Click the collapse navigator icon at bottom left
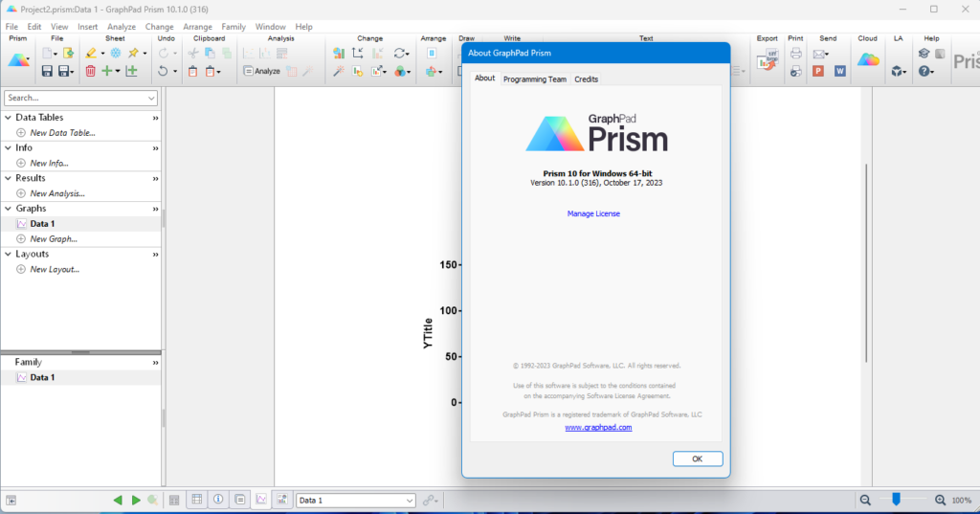The image size is (980, 514). pyautogui.click(x=11, y=501)
